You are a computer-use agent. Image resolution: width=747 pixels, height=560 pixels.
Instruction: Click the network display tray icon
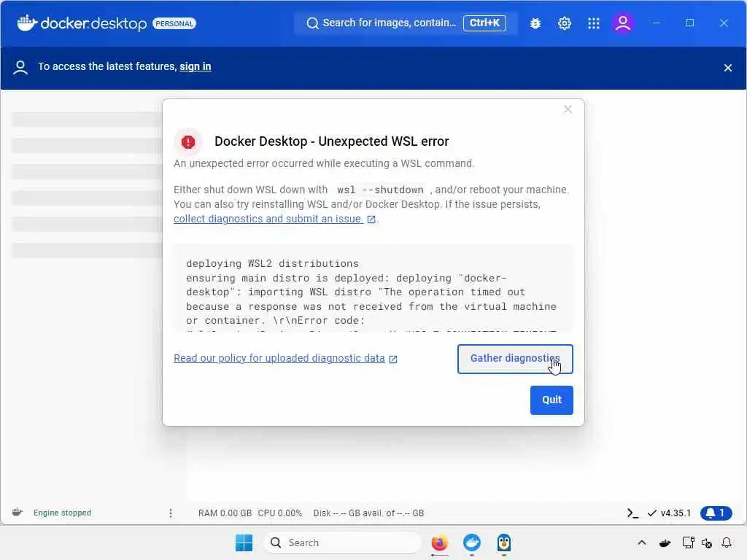(x=688, y=542)
